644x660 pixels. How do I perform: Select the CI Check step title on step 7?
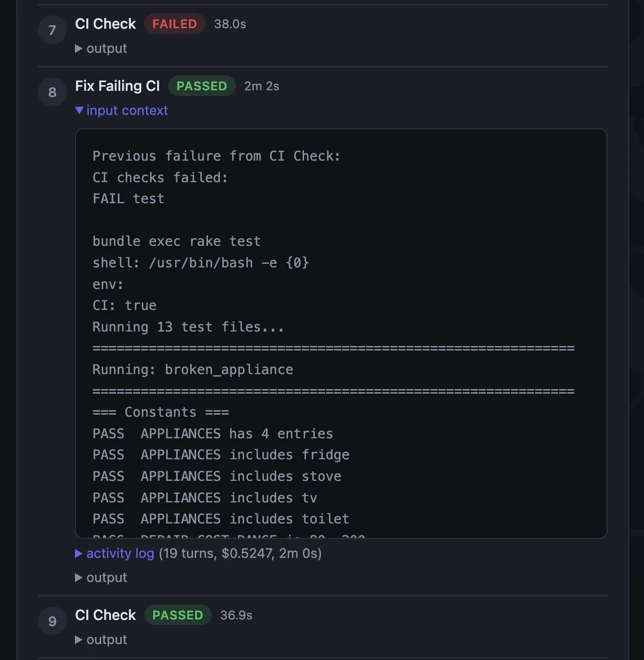105,24
